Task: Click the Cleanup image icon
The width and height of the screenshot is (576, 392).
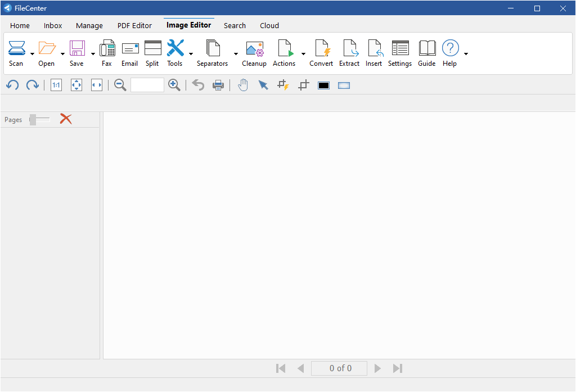Action: [255, 49]
